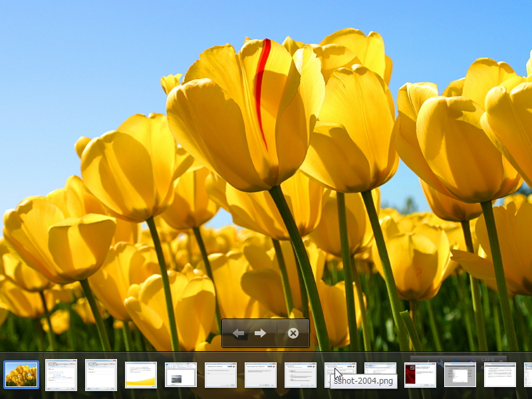Image resolution: width=532 pixels, height=399 pixels.
Task: Open the Word document thumbnail containing a photo
Action: click(x=181, y=375)
